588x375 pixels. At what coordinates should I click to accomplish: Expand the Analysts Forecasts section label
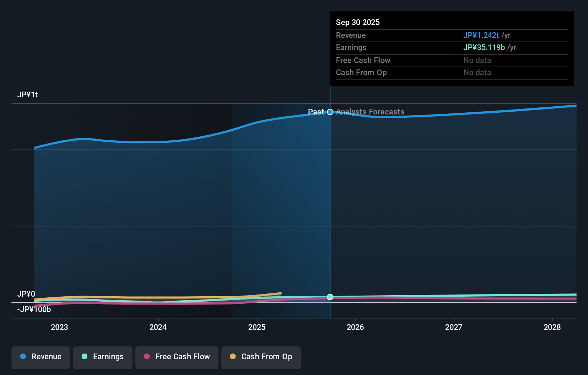click(x=370, y=112)
